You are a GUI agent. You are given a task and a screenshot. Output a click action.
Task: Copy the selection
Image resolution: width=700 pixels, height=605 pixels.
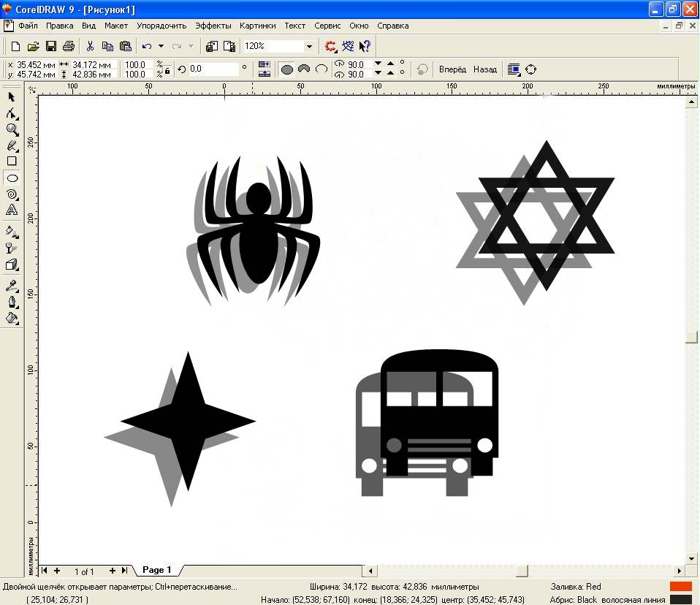tap(107, 46)
